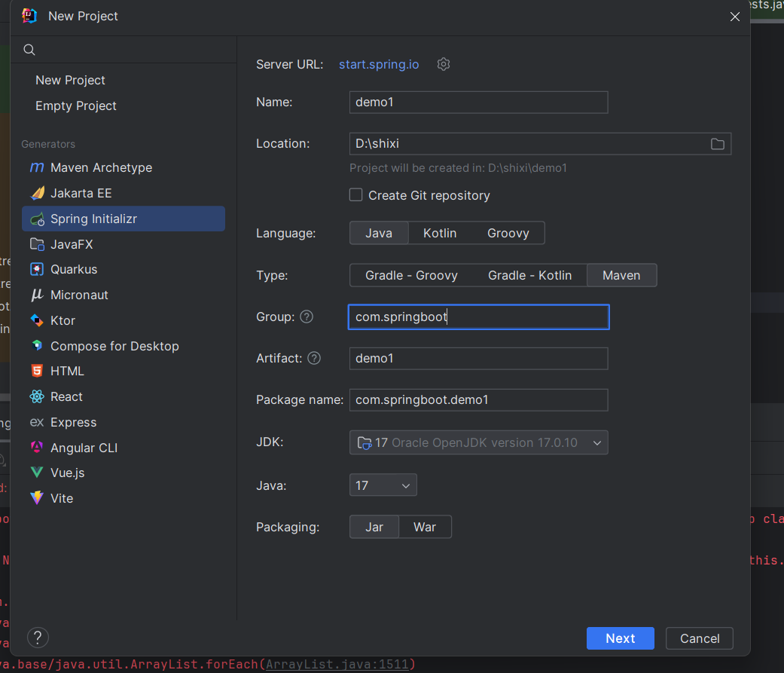Open the start.spring.io server link
784x673 pixels.
(x=379, y=65)
